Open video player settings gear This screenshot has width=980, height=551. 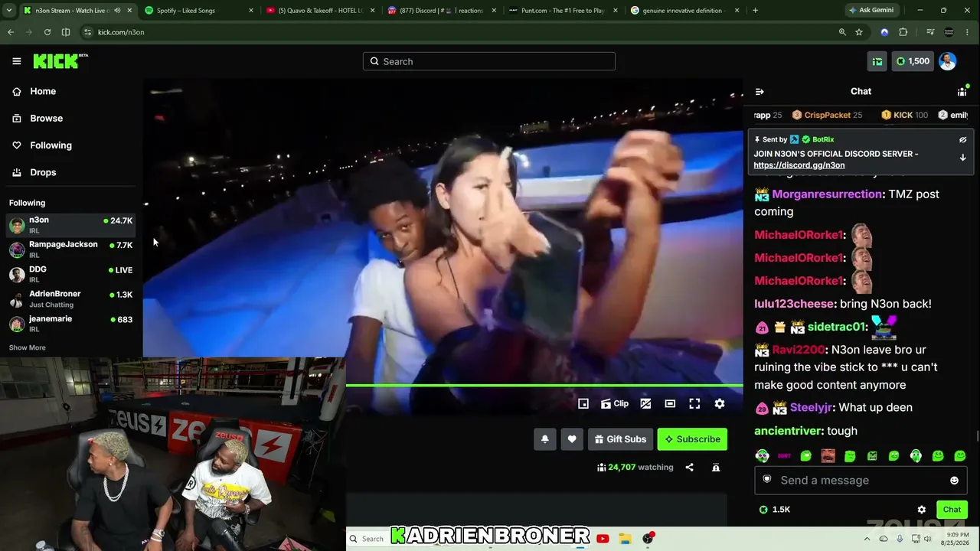point(720,404)
